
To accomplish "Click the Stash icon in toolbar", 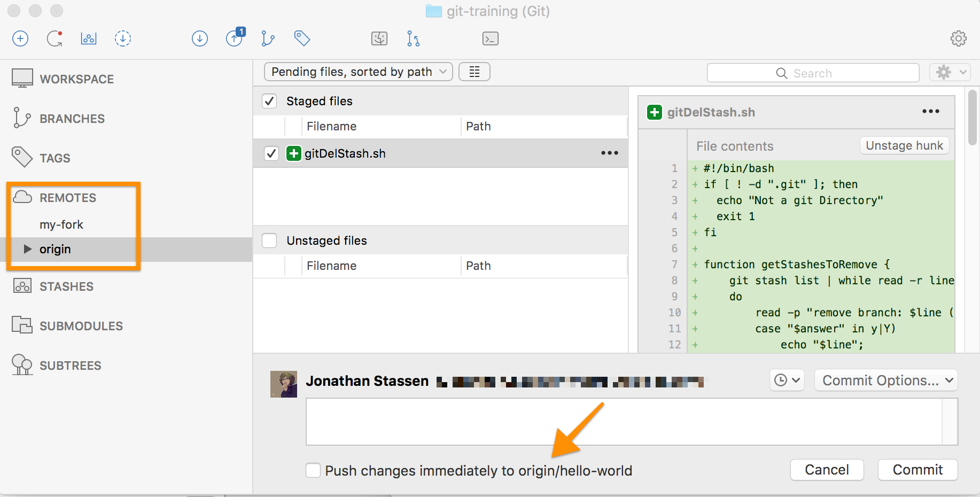I will tap(89, 38).
